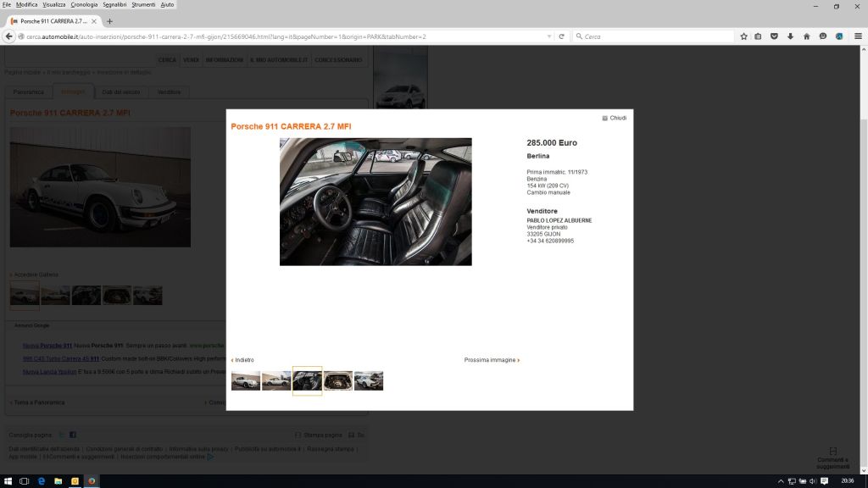
Task: Open Task View in taskbar
Action: coord(24,481)
